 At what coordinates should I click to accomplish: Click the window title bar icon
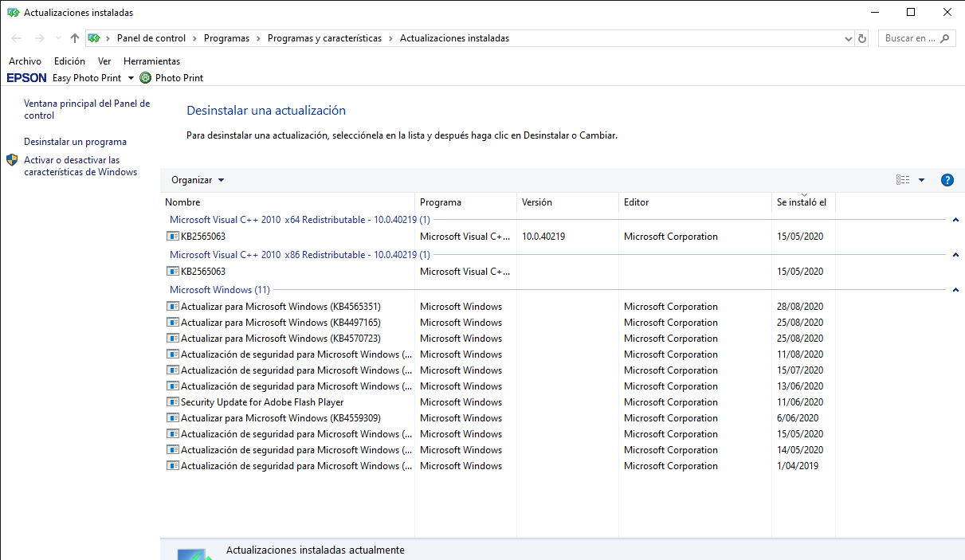(13, 12)
